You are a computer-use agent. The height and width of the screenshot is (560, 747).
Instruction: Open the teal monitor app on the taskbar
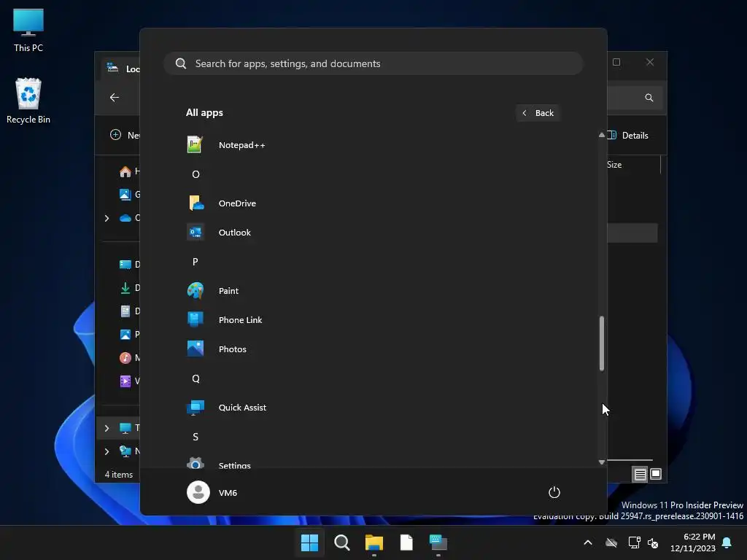coord(438,542)
